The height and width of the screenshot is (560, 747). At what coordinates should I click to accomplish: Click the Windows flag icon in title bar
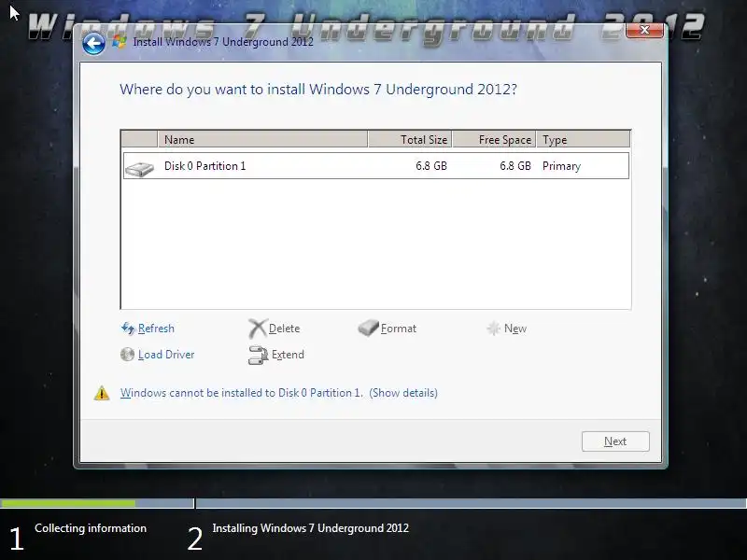click(120, 42)
